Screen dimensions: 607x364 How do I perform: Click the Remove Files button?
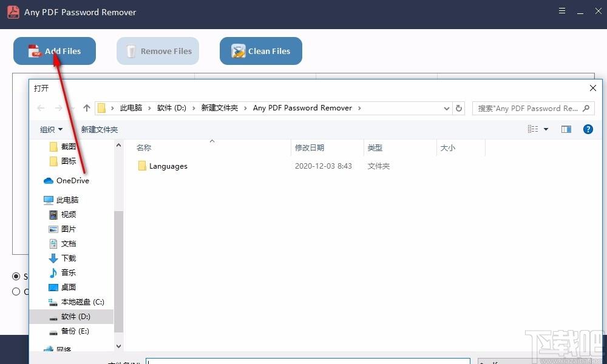pos(158,51)
